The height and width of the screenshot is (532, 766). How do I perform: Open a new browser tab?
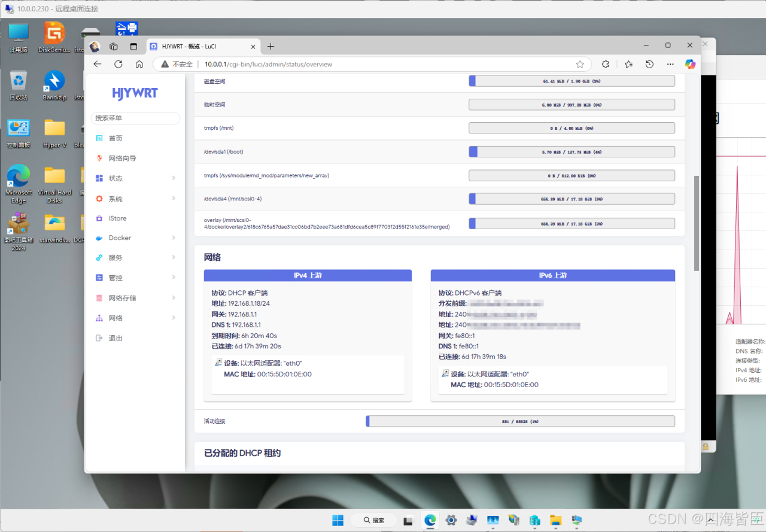pos(270,46)
